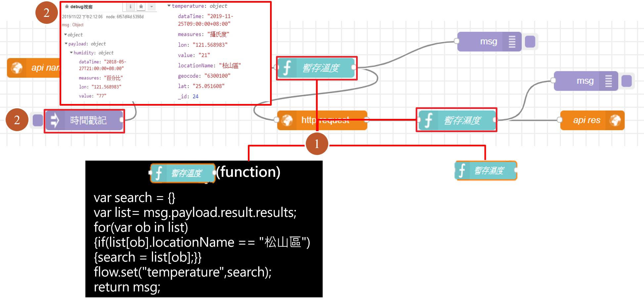Select the 時間戳記 inject node
This screenshot has height=302, width=644.
click(84, 121)
